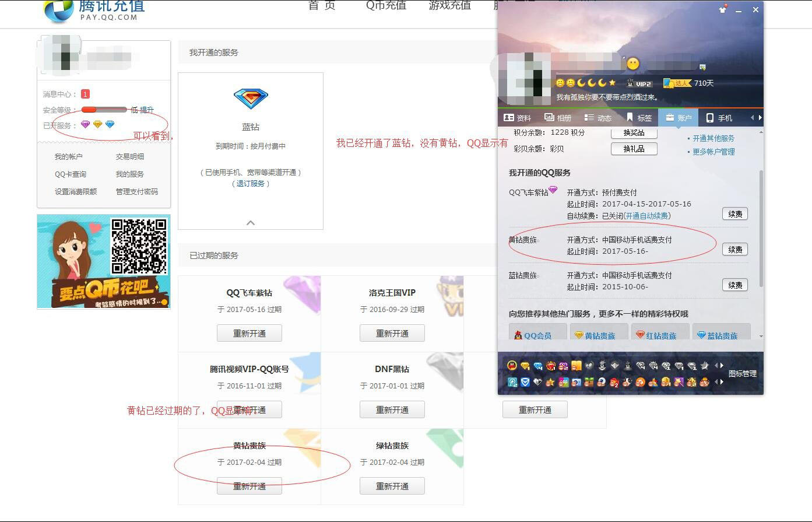Screen dimensions: 812x522
Task: Open the 交易明细 link
Action: (x=130, y=156)
